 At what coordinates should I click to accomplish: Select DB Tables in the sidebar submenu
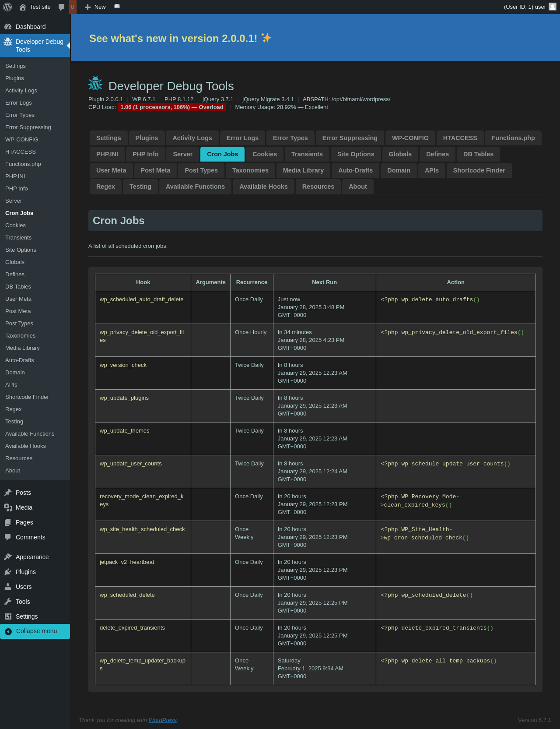point(18,287)
